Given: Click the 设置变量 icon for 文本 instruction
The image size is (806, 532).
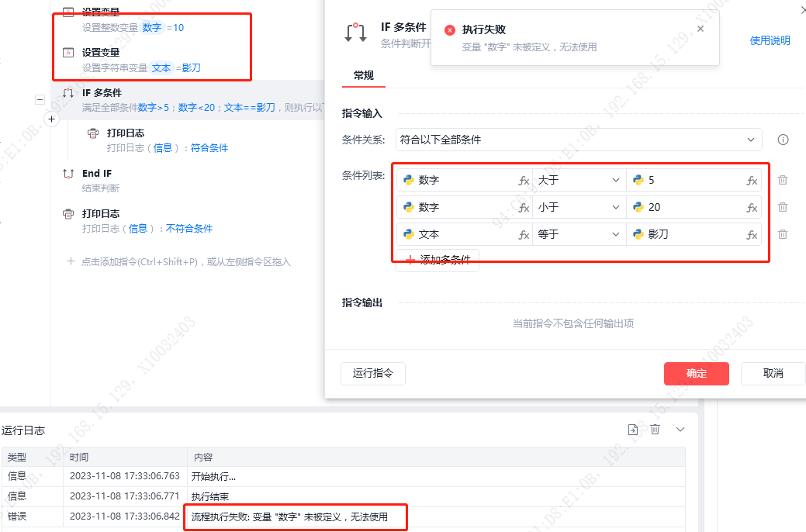Looking at the screenshot, I should (x=67, y=53).
